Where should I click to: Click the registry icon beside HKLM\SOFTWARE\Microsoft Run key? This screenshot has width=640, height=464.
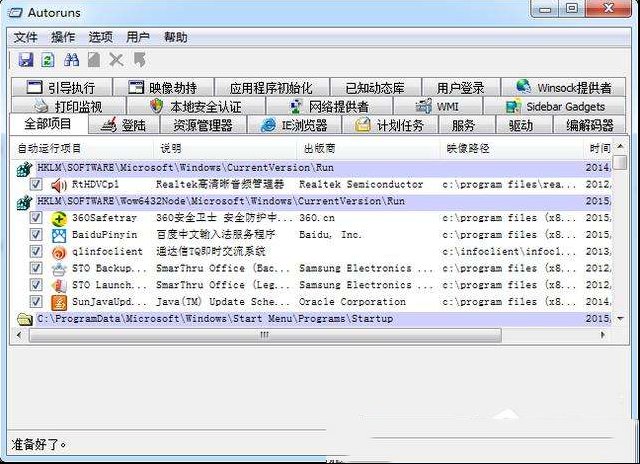(24, 169)
